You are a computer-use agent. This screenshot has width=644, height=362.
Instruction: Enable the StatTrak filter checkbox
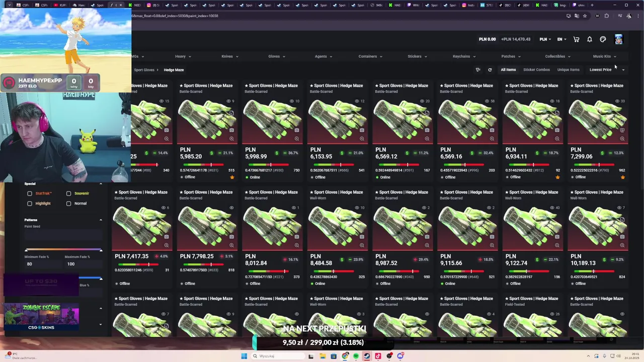[x=30, y=194]
